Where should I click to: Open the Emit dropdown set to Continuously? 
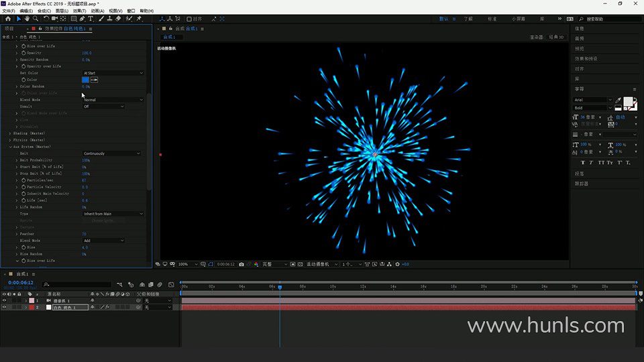click(111, 154)
